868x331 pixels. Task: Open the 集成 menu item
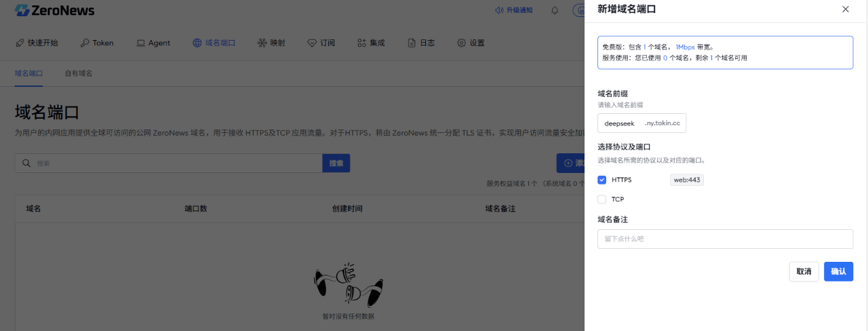(371, 43)
